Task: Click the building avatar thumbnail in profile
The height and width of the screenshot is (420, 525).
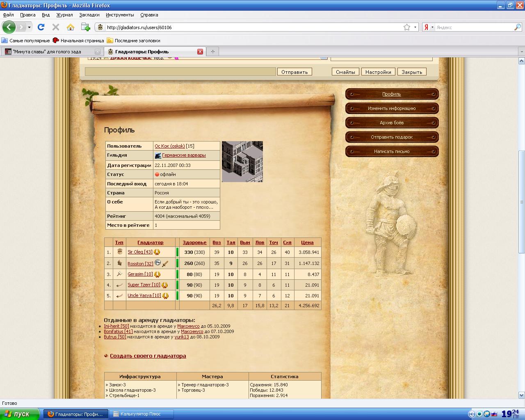Action: pyautogui.click(x=242, y=162)
